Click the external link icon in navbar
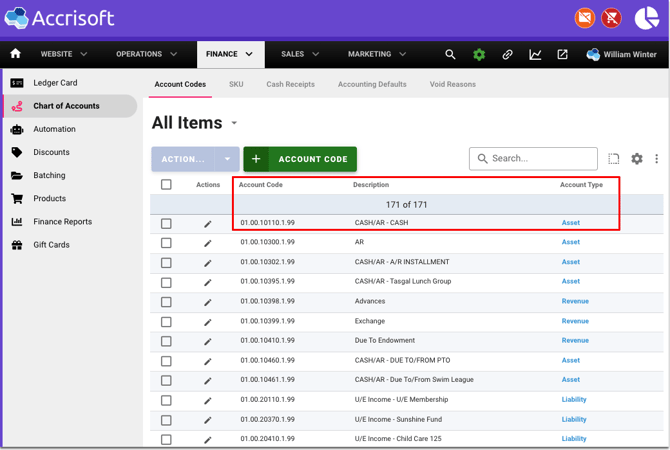 (x=562, y=54)
